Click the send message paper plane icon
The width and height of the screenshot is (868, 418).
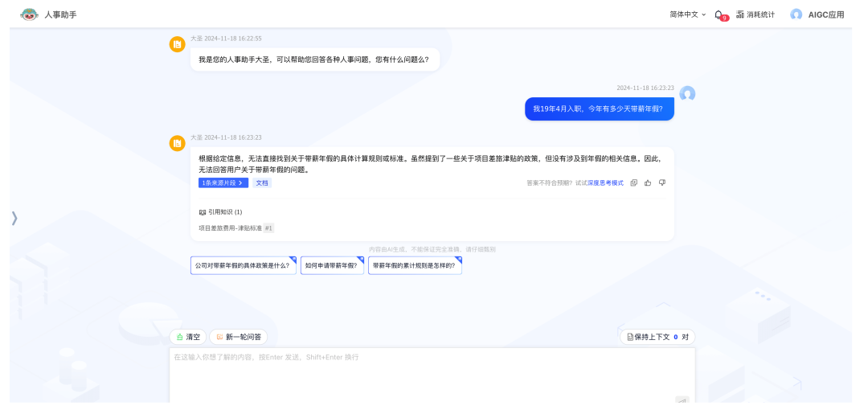682,400
